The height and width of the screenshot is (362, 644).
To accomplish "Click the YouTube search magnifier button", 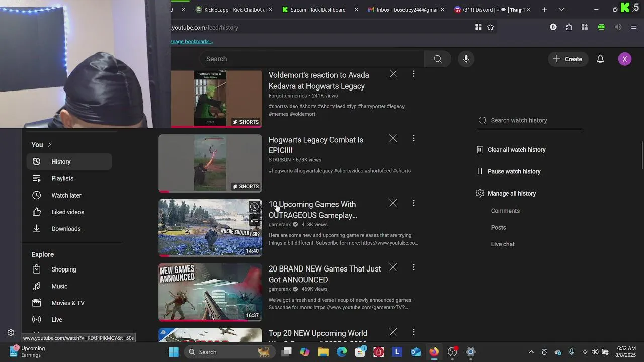I will pos(438,59).
